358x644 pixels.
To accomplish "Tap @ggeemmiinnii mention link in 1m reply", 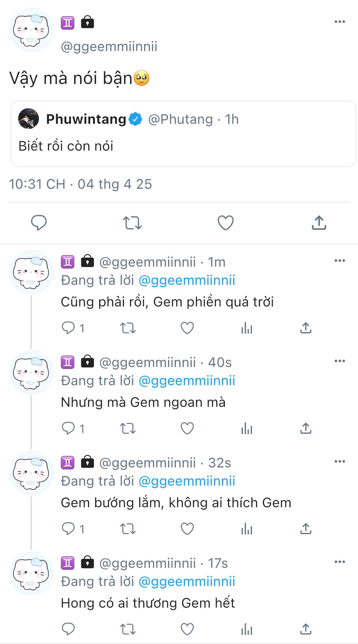I will 187,280.
